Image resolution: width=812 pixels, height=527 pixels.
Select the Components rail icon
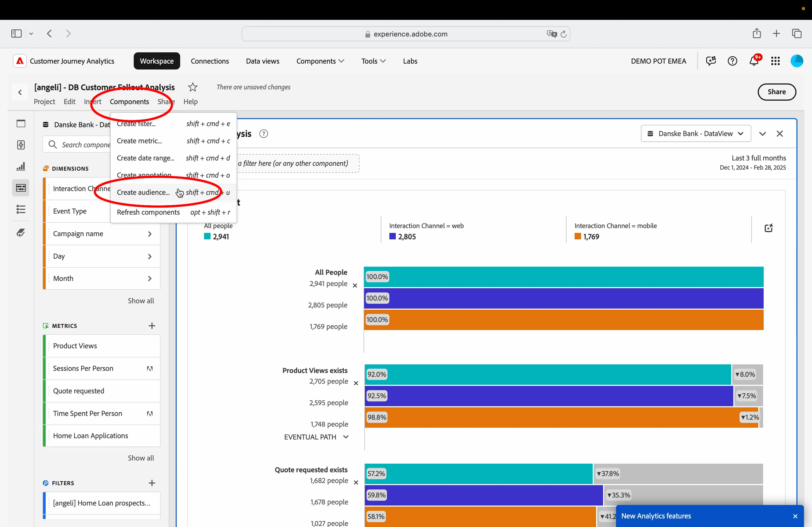(x=21, y=188)
